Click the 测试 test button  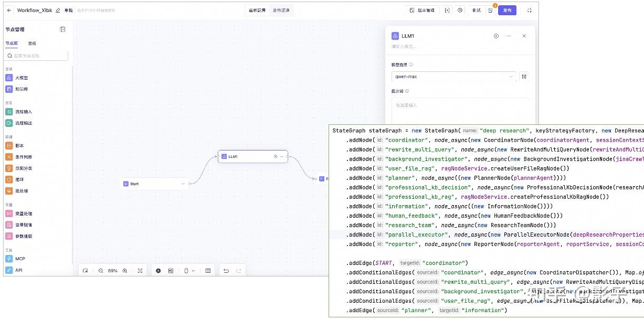pos(476,10)
